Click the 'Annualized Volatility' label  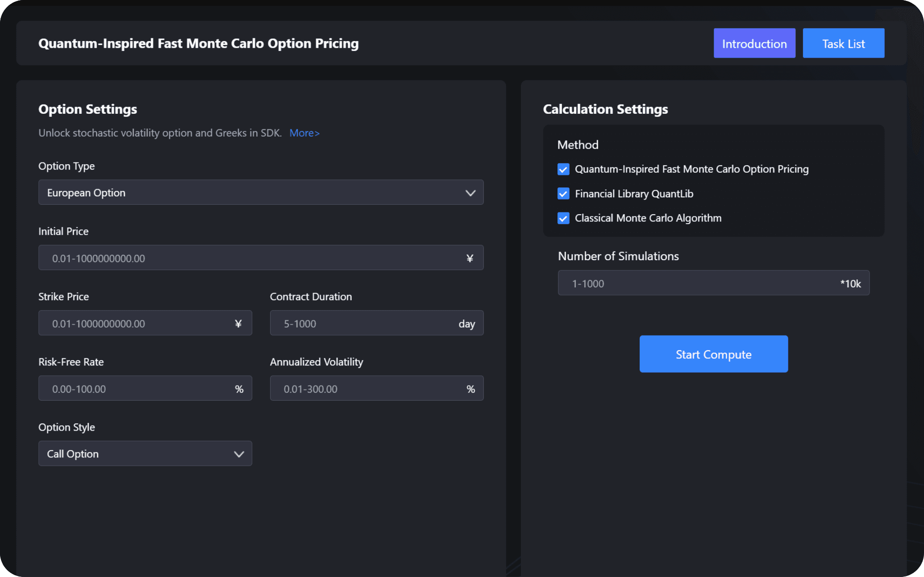[x=316, y=362]
